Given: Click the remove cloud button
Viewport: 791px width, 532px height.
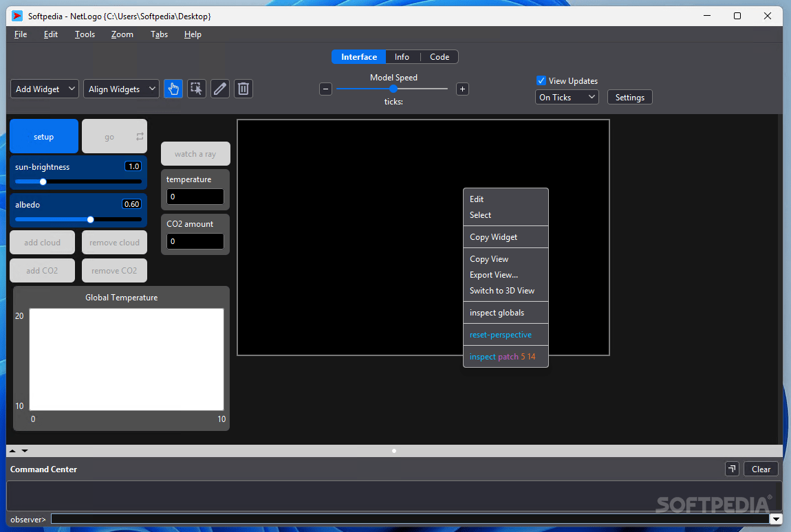Looking at the screenshot, I should 114,243.
